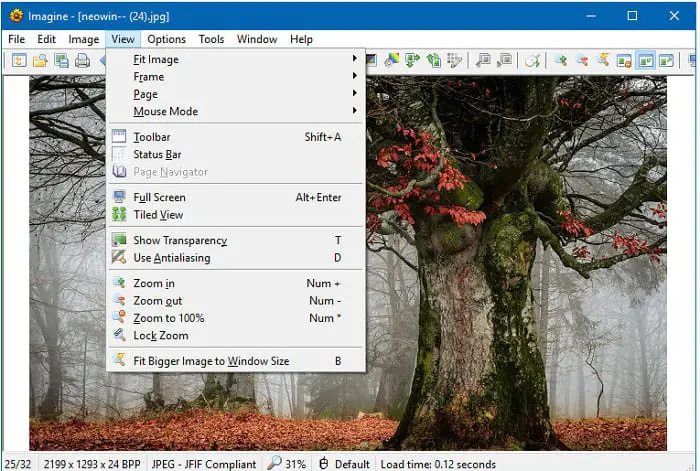
Task: Click the printer toolbar icon
Action: coord(82,60)
